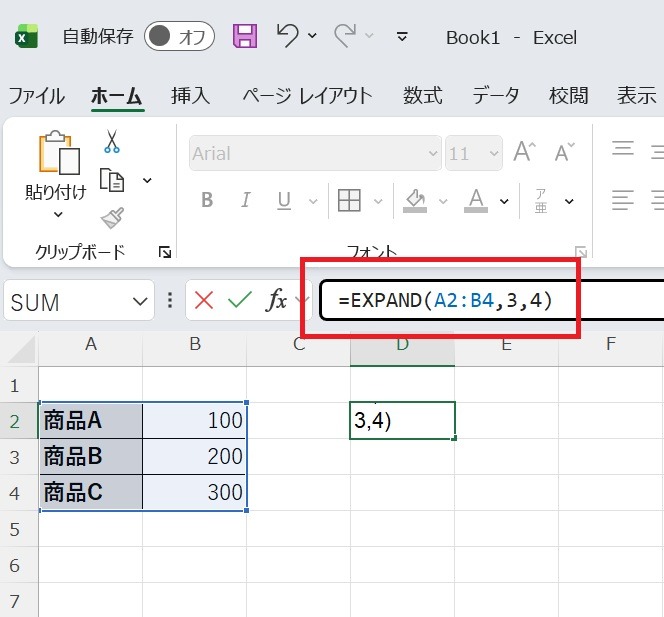
Task: Toggle italic formatting
Action: [245, 200]
